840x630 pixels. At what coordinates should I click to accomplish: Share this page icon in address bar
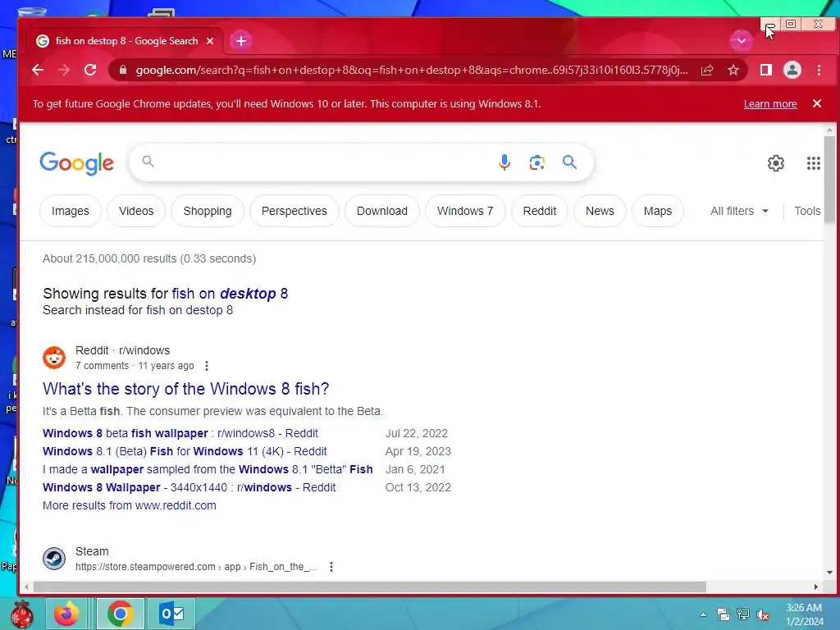pyautogui.click(x=707, y=70)
